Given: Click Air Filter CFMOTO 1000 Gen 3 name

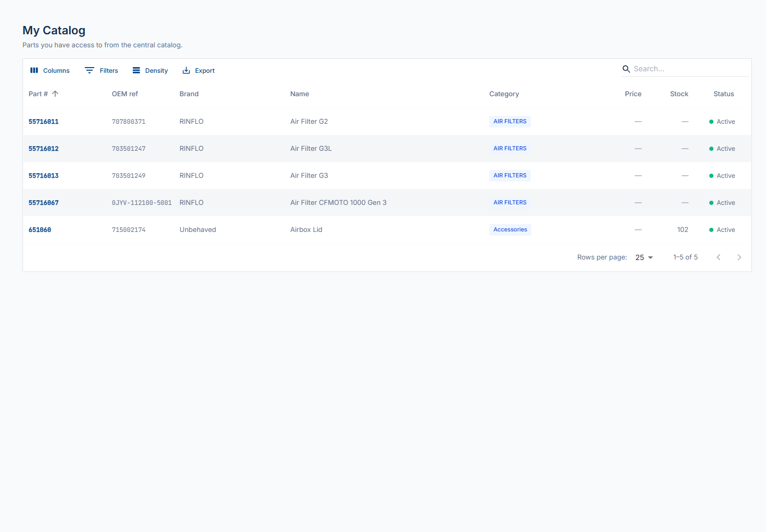Looking at the screenshot, I should coord(338,202).
